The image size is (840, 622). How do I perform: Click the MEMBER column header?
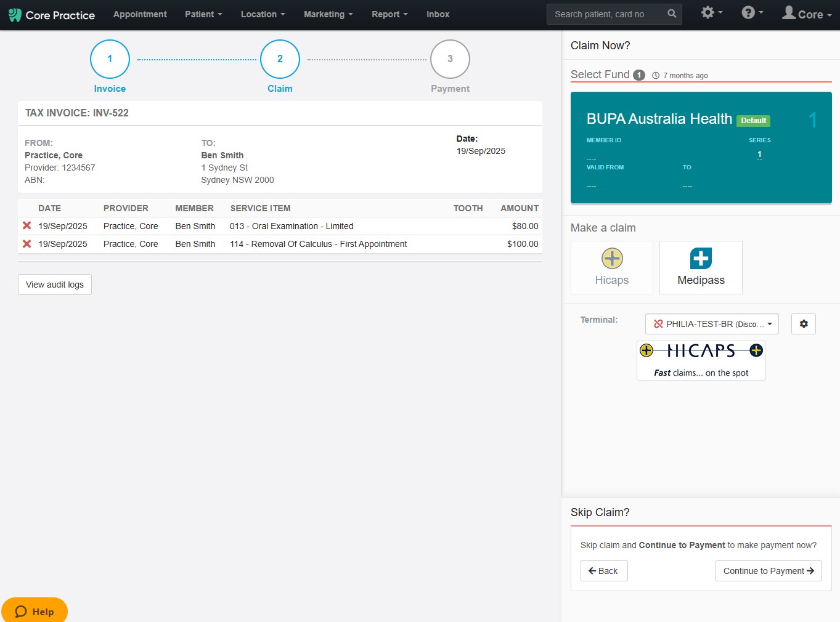(x=194, y=208)
